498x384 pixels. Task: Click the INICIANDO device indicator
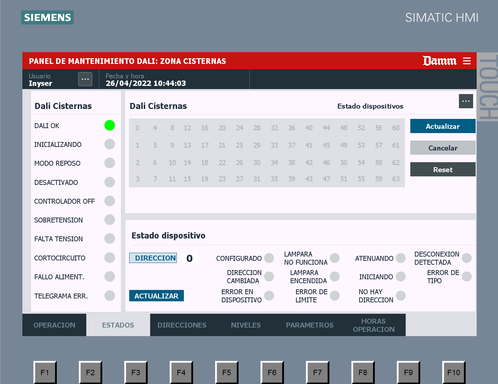click(x=401, y=276)
